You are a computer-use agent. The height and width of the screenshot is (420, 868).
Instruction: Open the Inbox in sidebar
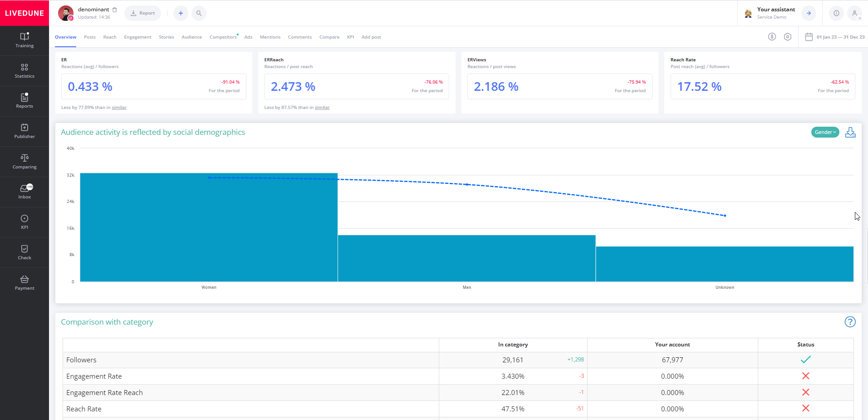click(x=25, y=191)
